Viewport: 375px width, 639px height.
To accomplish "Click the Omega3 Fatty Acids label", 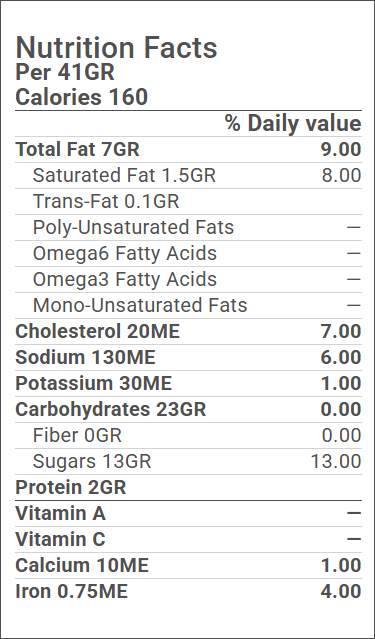I will [x=125, y=280].
